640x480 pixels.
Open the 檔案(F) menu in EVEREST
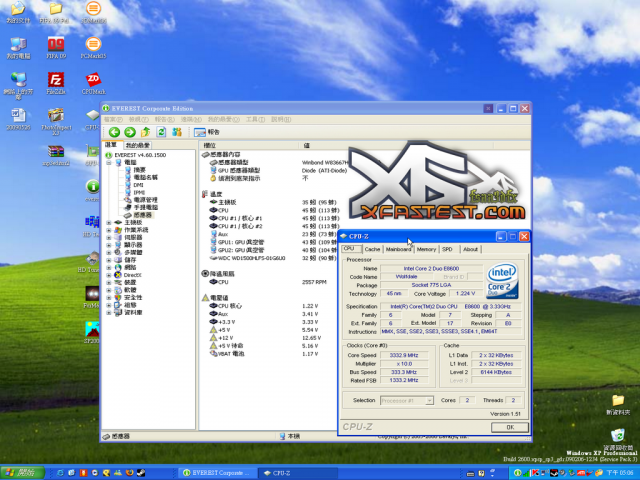coord(113,120)
